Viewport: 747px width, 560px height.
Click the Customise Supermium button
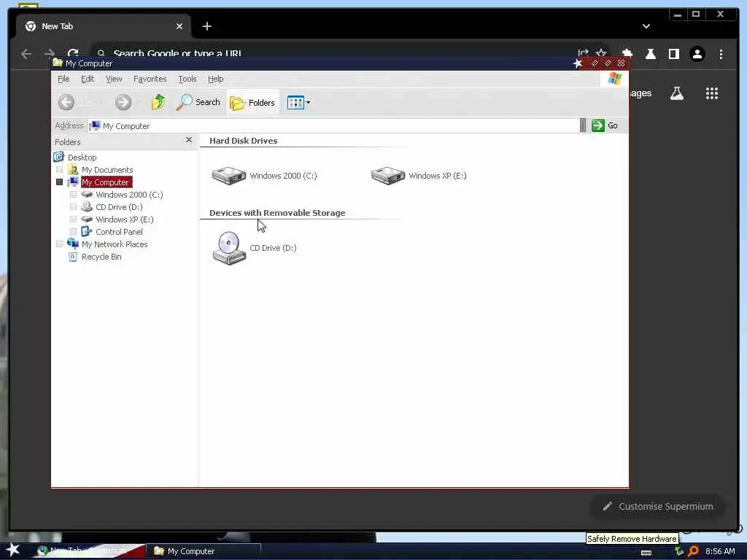657,506
